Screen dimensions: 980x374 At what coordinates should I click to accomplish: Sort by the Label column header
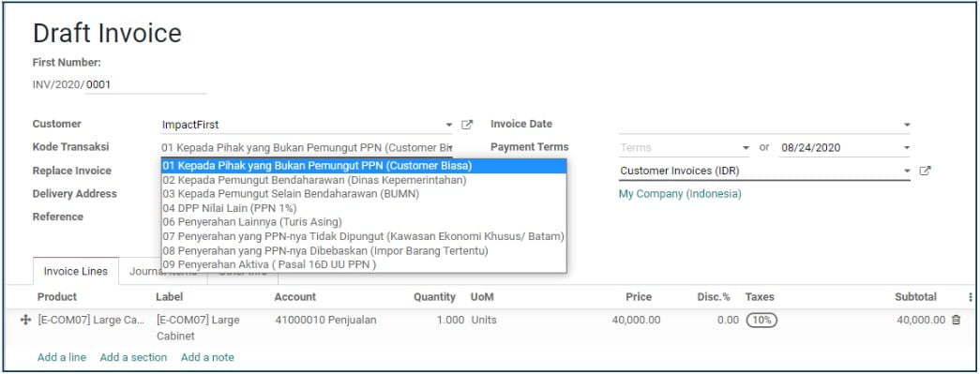point(170,296)
